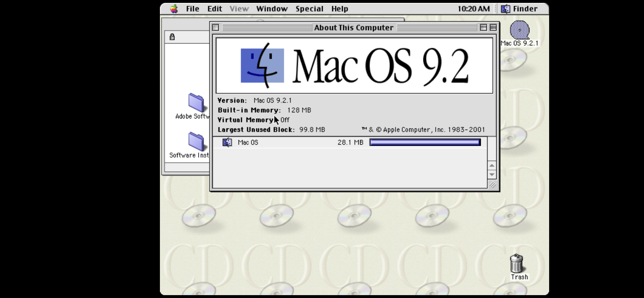Open the Help menu

[x=340, y=9]
